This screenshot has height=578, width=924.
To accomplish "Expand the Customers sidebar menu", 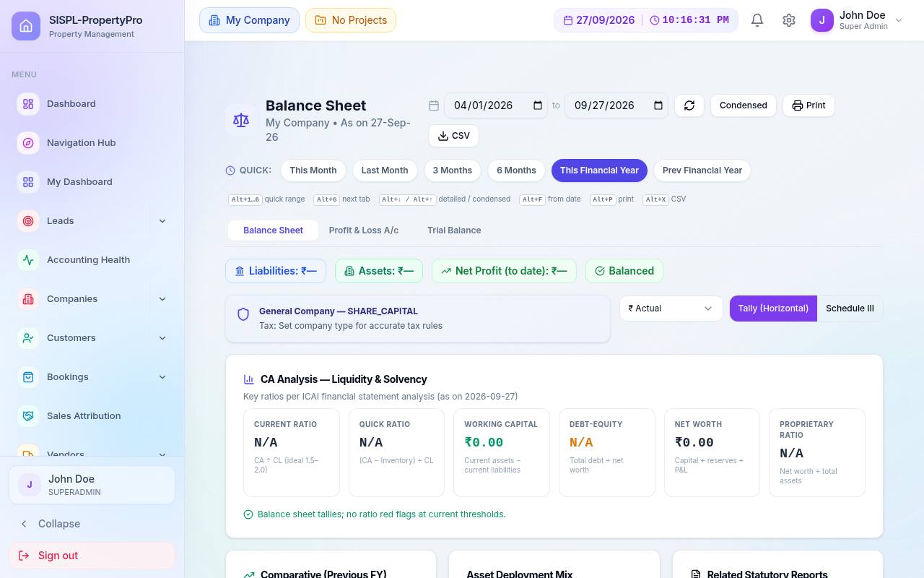I will click(162, 338).
